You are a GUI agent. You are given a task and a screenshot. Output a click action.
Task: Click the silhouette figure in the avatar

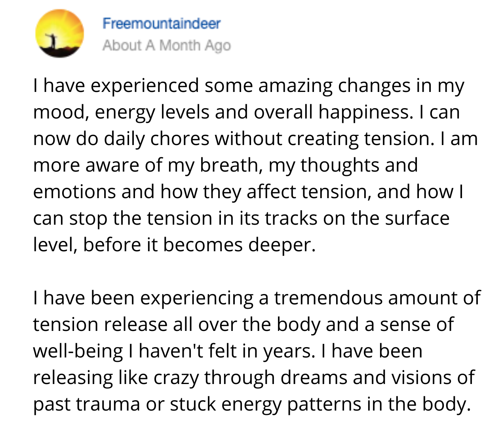[51, 41]
